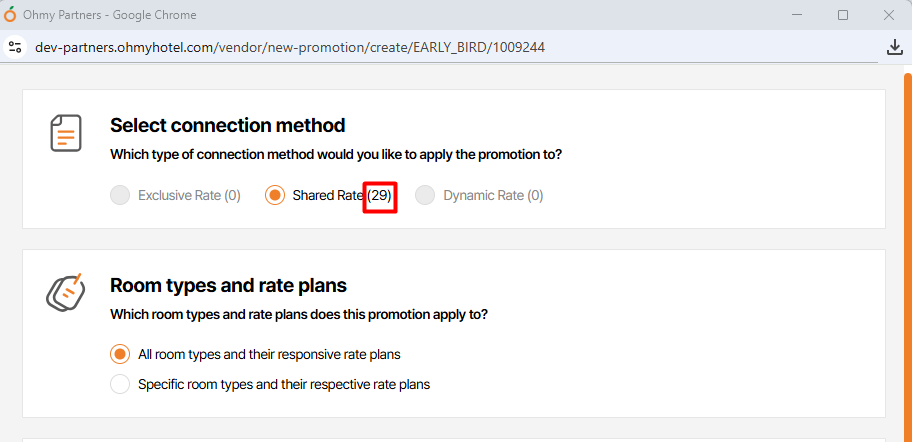Click the Select connection method heading
912x442 pixels.
pos(227,125)
